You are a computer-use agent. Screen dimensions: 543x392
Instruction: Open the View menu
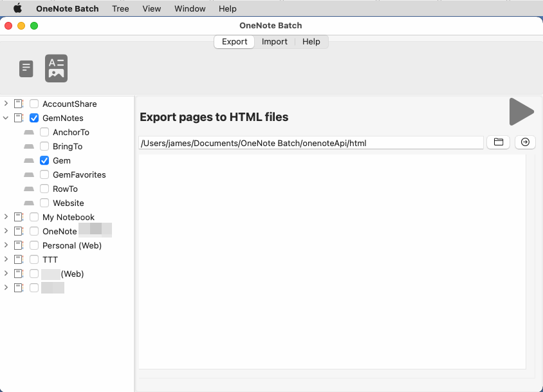(x=152, y=8)
